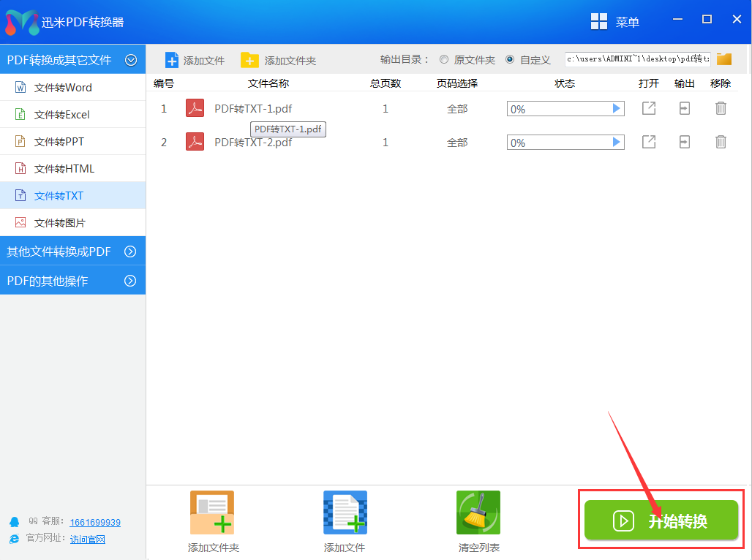752x560 pixels.
Task: Open the folder browse icon next to output path
Action: click(723, 59)
